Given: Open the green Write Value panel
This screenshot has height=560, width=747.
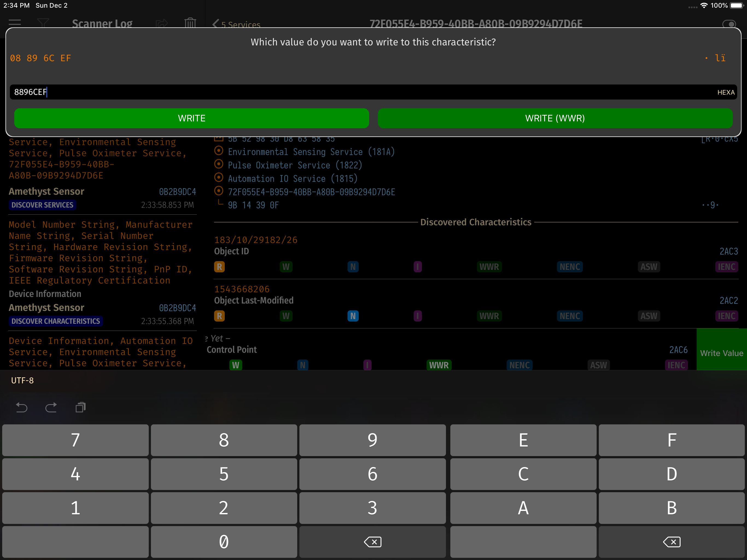Looking at the screenshot, I should (x=722, y=353).
